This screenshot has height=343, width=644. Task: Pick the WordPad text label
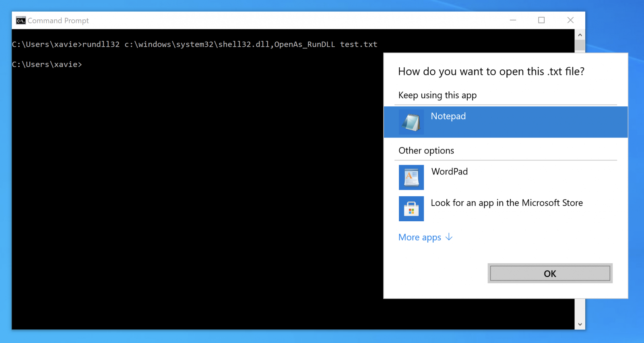(449, 172)
